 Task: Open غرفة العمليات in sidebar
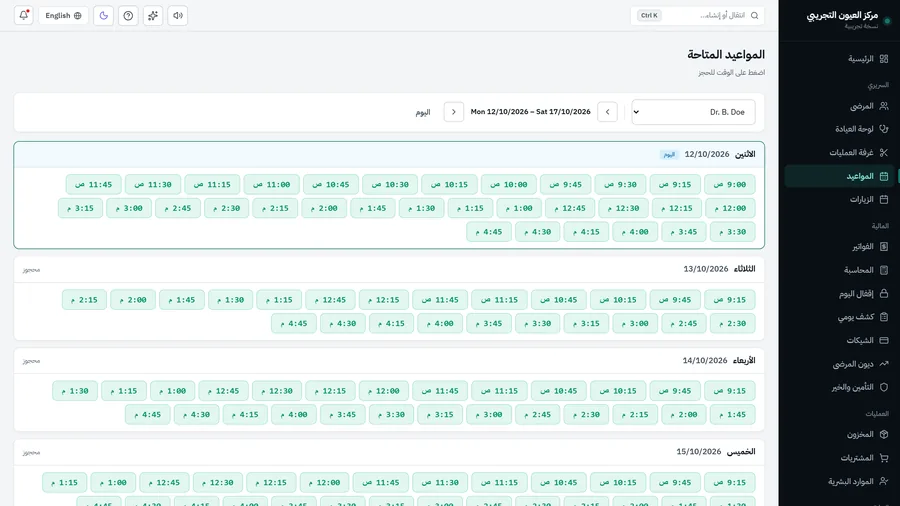pyautogui.click(x=839, y=153)
